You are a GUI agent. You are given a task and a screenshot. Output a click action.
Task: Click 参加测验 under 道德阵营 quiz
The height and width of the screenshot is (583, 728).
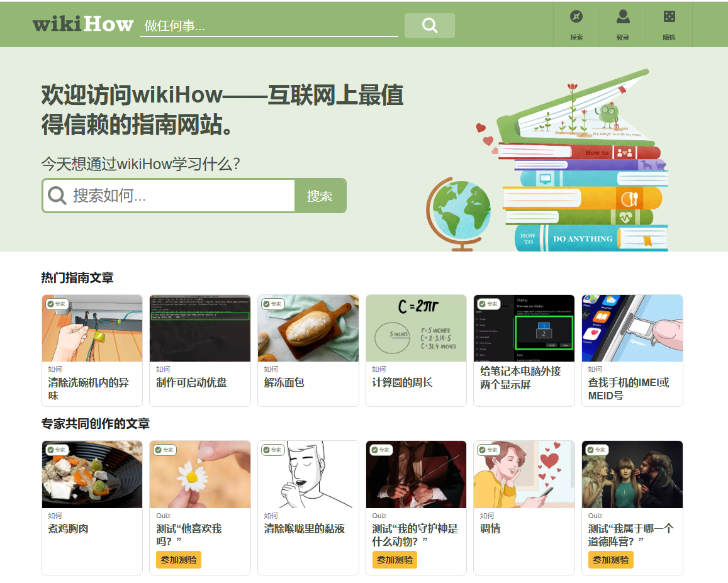tap(610, 560)
